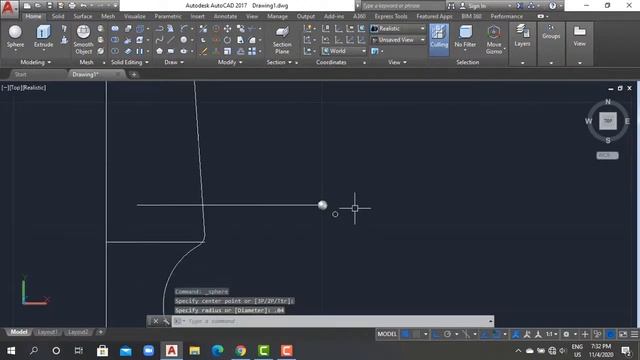This screenshot has width=640, height=360.
Task: Click the Line tool in Draw panel
Action: pyautogui.click(x=171, y=40)
